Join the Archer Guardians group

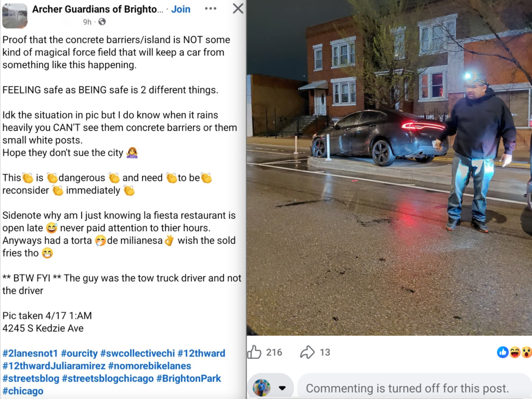click(180, 9)
